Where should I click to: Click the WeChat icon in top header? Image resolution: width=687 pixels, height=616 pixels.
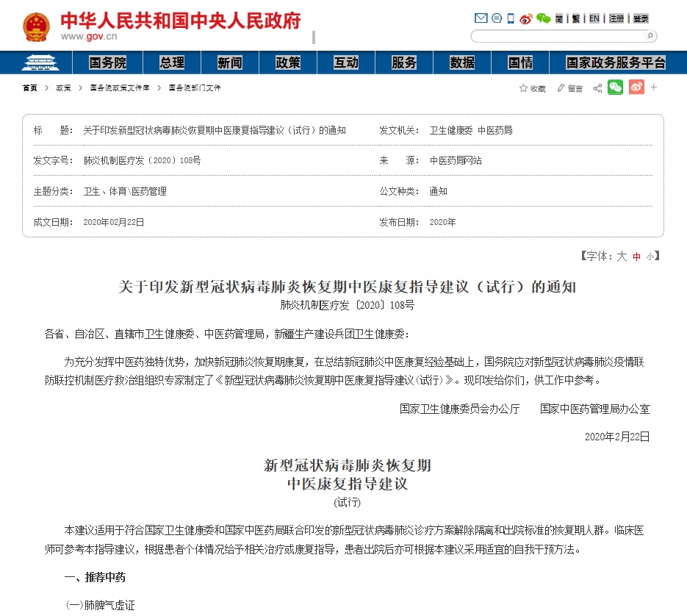pos(543,18)
